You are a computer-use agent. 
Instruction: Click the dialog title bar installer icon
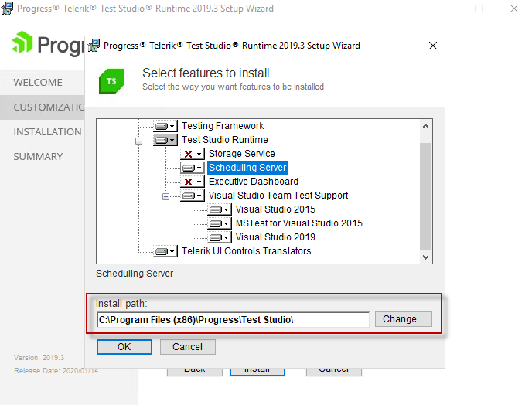click(x=94, y=46)
